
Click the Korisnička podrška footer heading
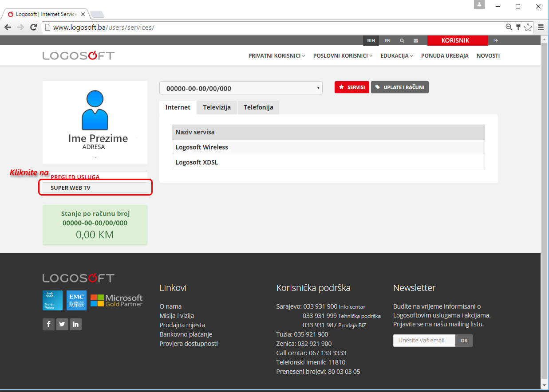[x=313, y=288]
